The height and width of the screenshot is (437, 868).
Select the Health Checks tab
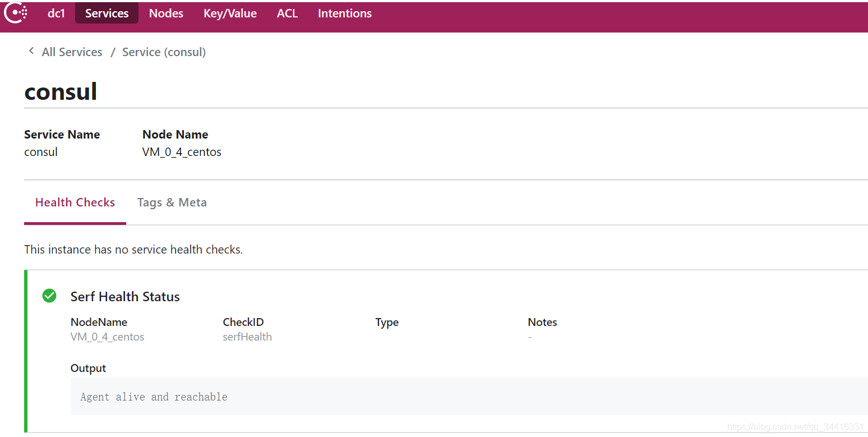75,203
